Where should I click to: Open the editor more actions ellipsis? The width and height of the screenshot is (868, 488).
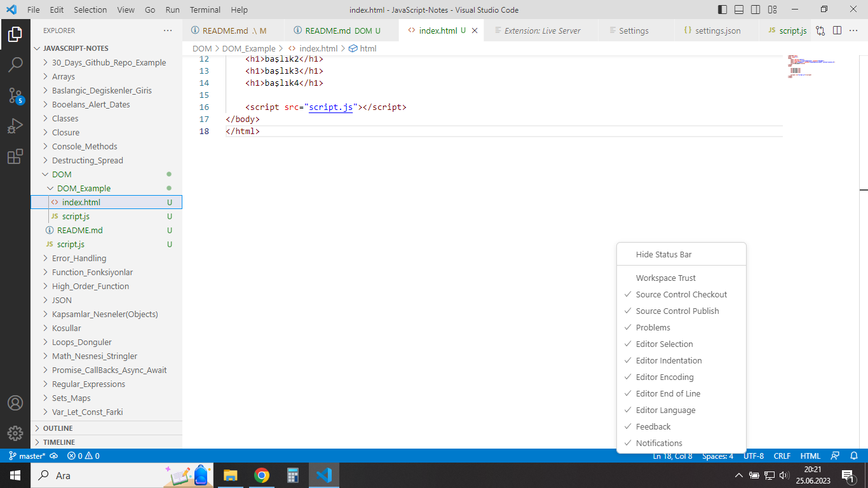pos(854,30)
